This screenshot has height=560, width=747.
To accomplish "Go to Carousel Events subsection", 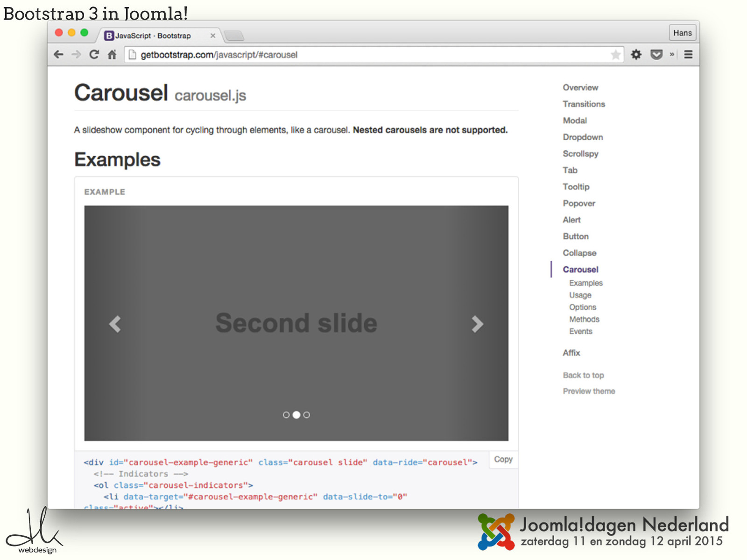I will pyautogui.click(x=581, y=332).
